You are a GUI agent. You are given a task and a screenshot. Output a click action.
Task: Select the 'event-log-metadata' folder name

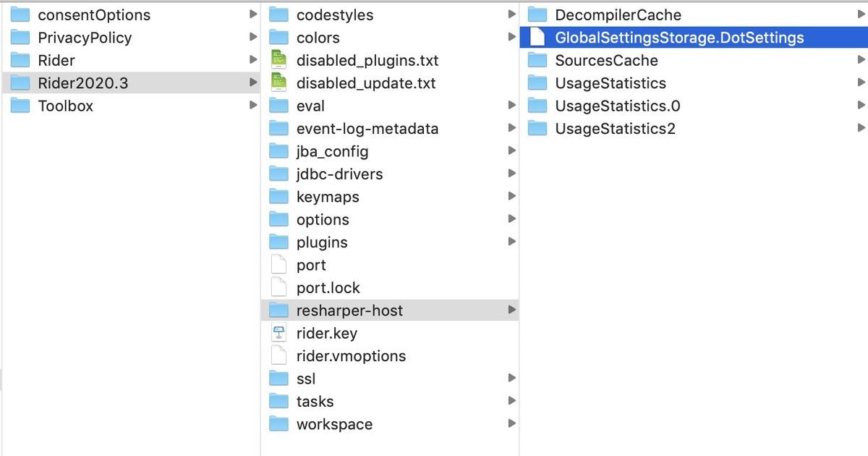[367, 129]
